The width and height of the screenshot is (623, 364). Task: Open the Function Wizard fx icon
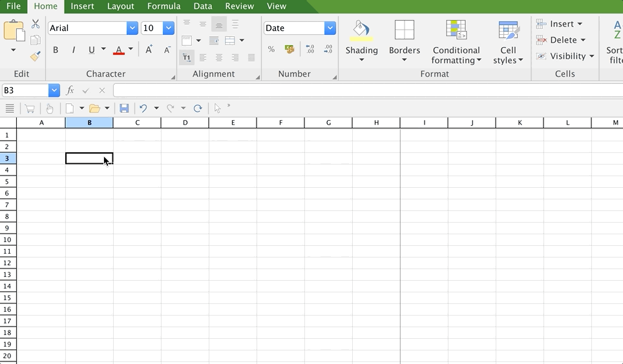(70, 91)
